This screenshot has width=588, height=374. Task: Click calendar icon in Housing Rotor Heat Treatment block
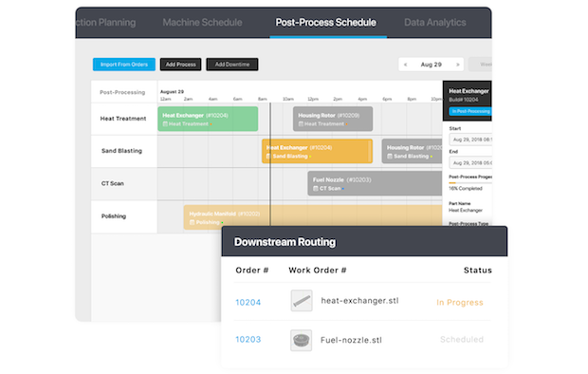coord(301,124)
